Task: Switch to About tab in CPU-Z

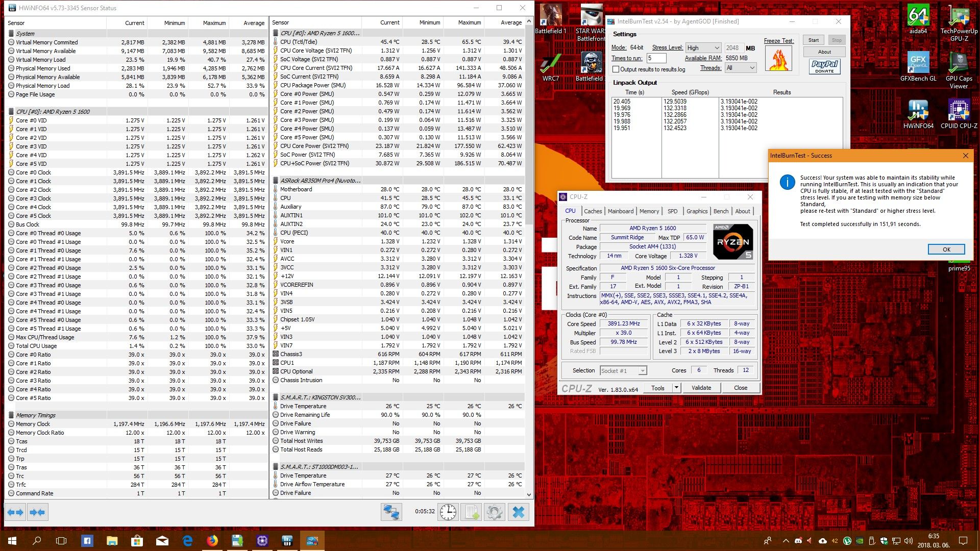Action: coord(743,211)
